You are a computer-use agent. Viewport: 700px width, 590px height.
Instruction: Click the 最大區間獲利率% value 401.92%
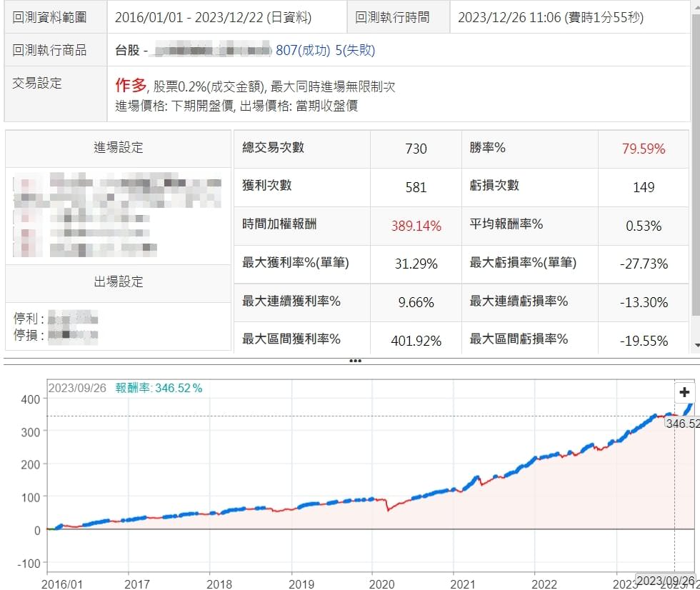click(415, 340)
